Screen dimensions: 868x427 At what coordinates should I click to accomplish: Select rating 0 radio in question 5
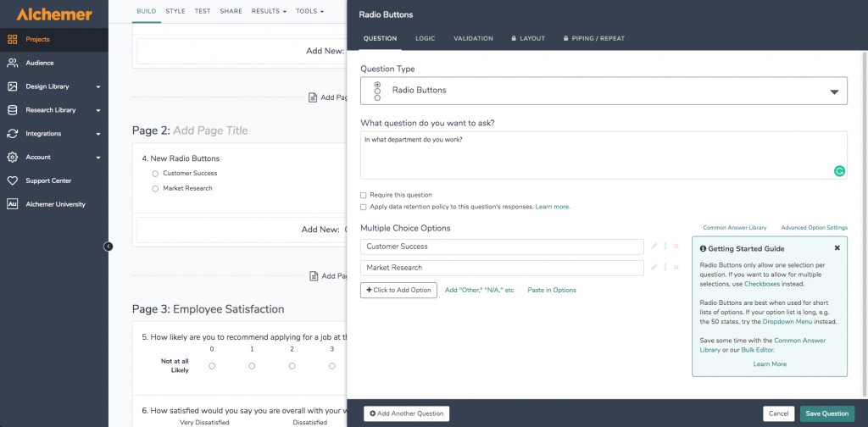pyautogui.click(x=212, y=366)
